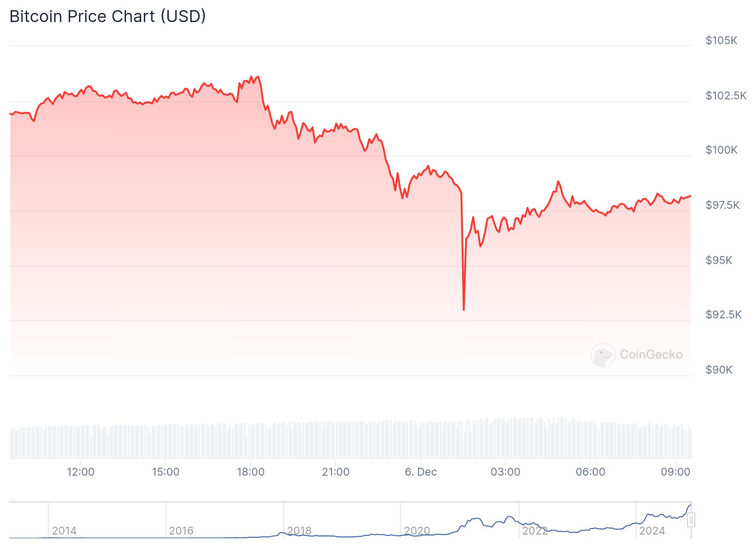Select the 2018 marker in the navigator
The height and width of the screenshot is (552, 756).
tap(299, 531)
